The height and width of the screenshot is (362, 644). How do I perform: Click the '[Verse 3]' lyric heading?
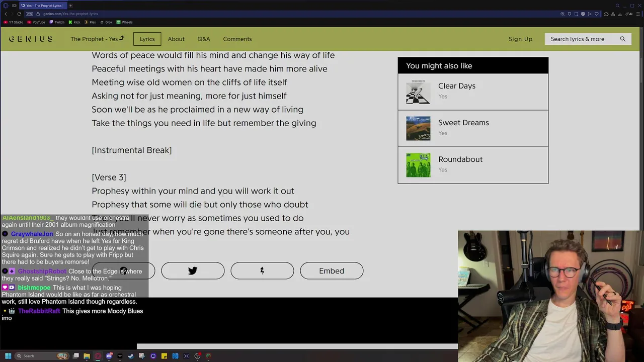click(109, 177)
